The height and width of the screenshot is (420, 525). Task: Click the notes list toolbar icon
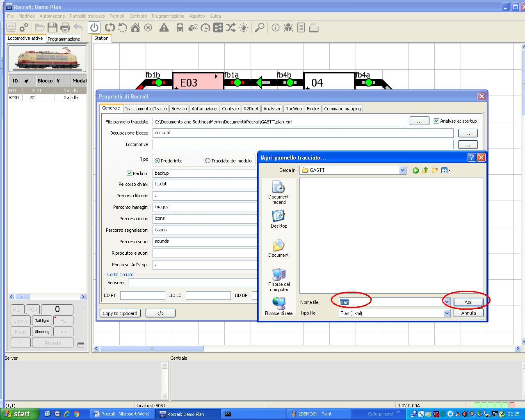coord(301,27)
